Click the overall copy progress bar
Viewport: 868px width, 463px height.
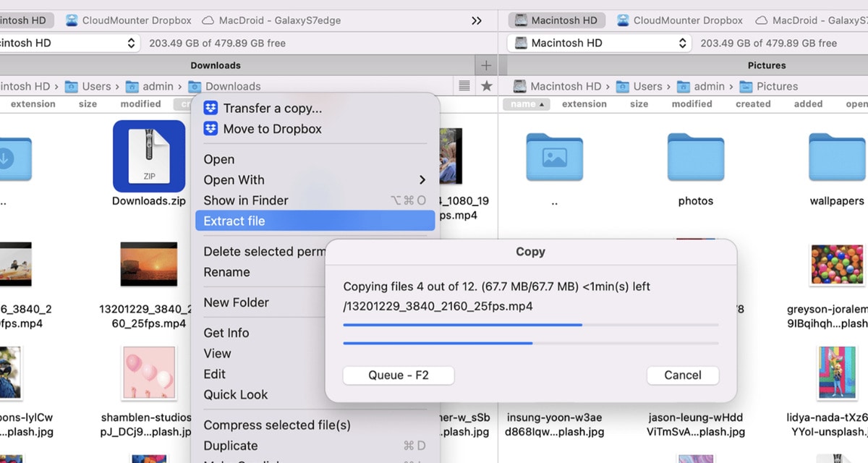tap(531, 343)
